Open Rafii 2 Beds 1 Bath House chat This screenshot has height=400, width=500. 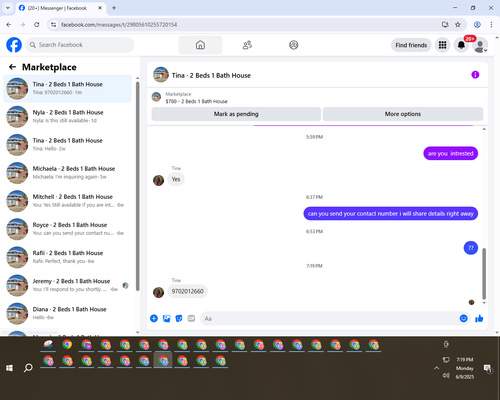pyautogui.click(x=67, y=257)
